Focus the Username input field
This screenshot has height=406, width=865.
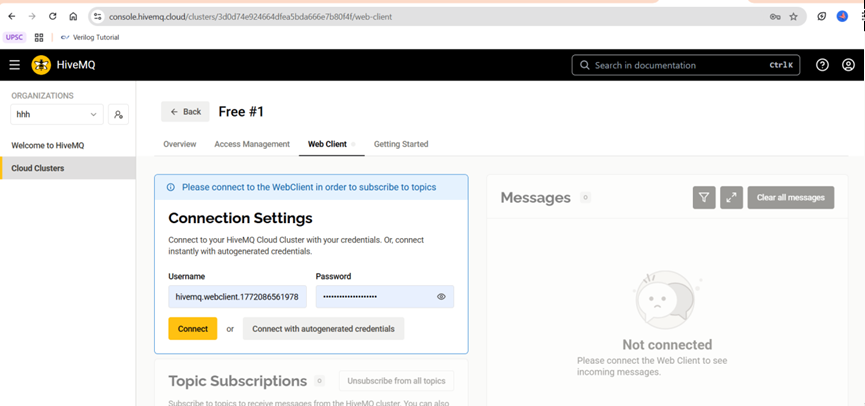(237, 297)
